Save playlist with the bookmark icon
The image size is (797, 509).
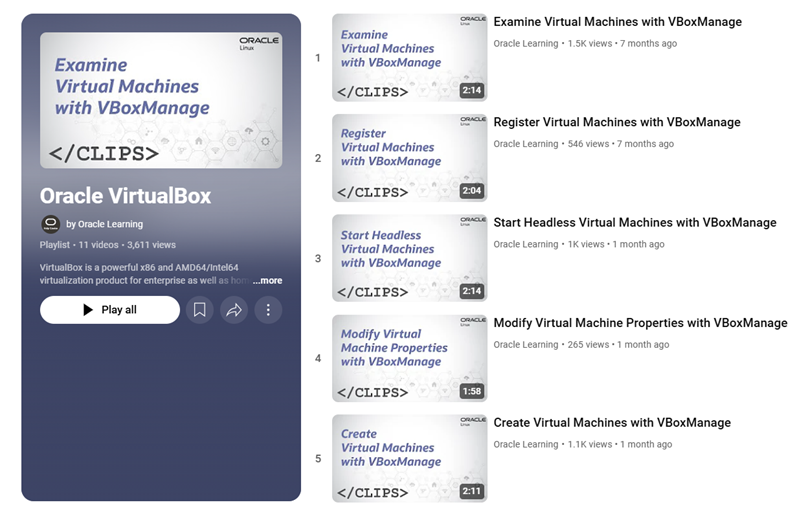(x=200, y=310)
